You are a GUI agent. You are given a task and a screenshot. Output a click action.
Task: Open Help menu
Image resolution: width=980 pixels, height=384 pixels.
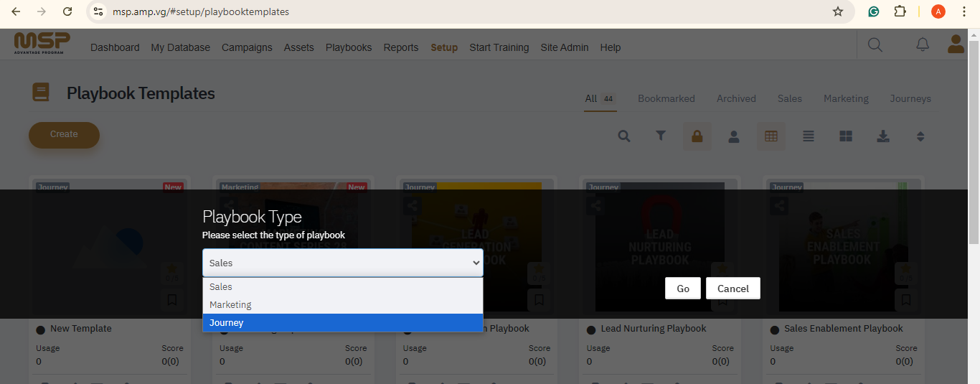pyautogui.click(x=611, y=47)
